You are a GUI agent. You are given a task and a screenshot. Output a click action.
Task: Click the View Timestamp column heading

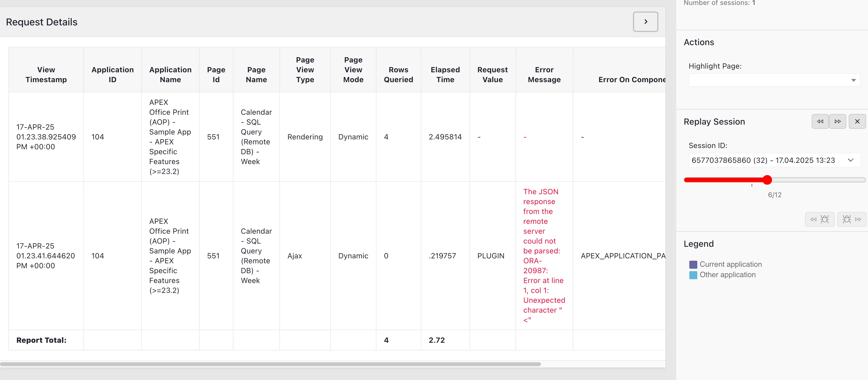coord(46,74)
